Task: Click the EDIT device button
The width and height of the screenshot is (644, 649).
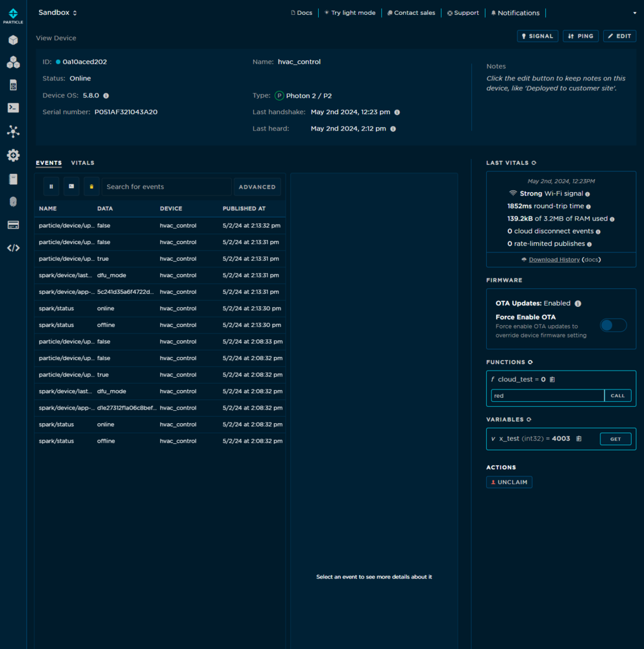Action: 619,36
